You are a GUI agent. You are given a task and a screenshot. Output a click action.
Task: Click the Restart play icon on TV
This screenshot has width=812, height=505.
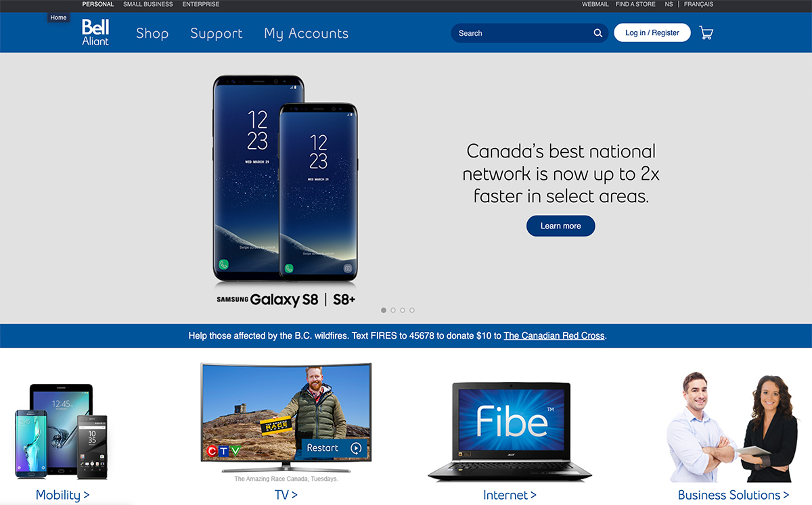tap(356, 448)
